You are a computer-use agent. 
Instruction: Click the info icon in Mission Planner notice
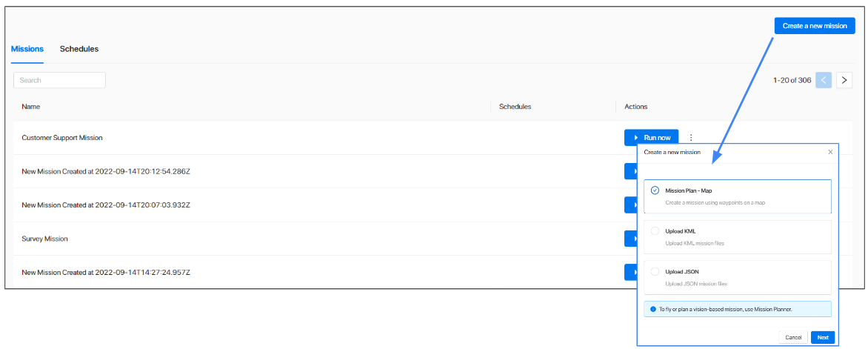coord(654,309)
